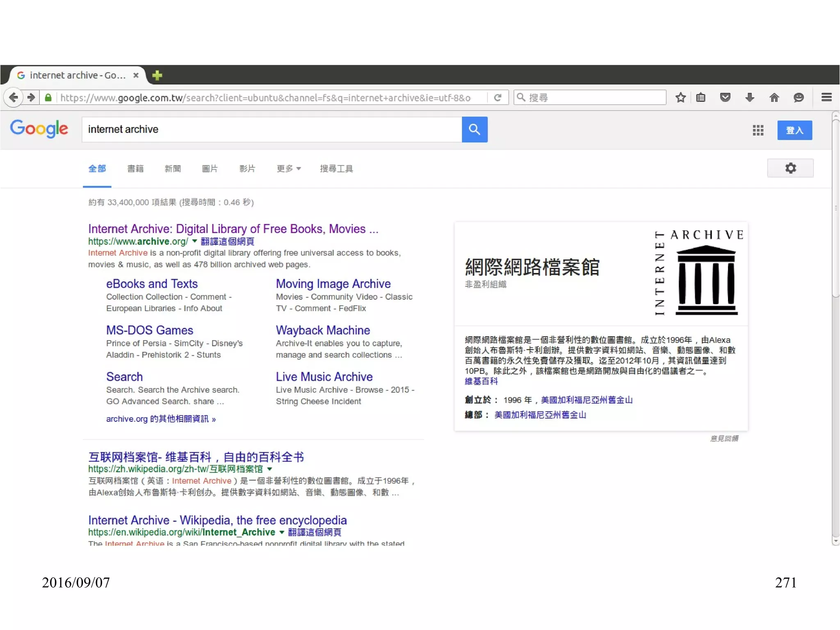Open the Google apps grid
Screen dimensions: 840x630
(x=758, y=130)
